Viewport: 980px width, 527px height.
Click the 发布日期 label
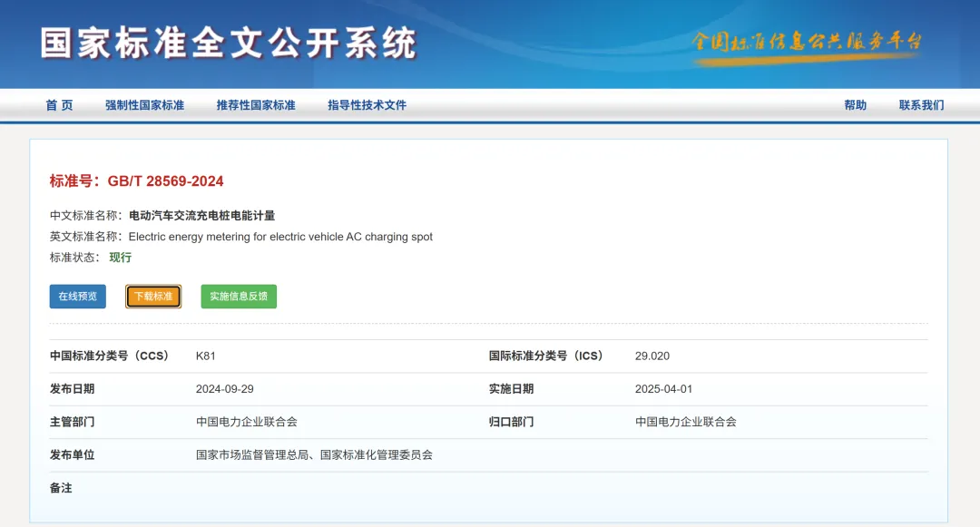click(x=73, y=389)
